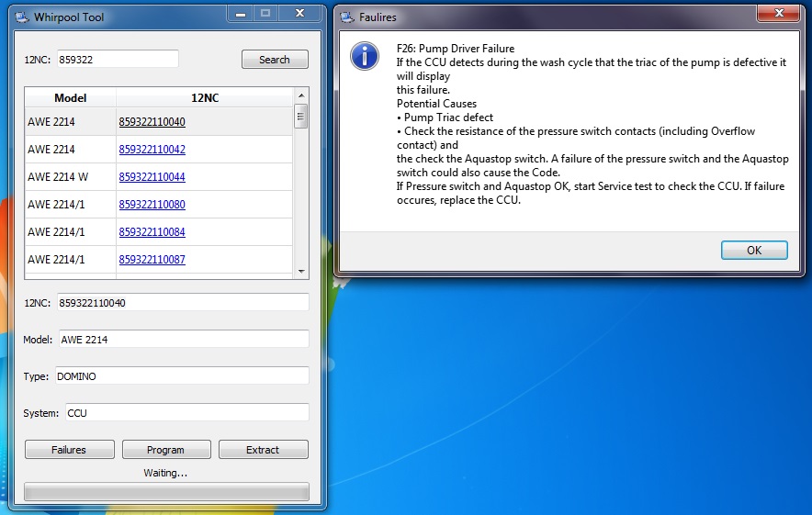This screenshot has height=515, width=812.
Task: Focus the Type field showing DOMINO
Action: coord(181,376)
